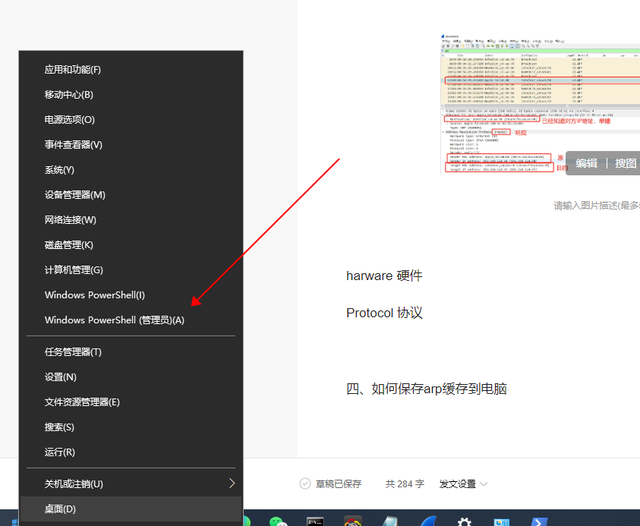Select 移动中心(B) menu entry
Image resolution: width=640 pixels, height=526 pixels.
pyautogui.click(x=131, y=95)
